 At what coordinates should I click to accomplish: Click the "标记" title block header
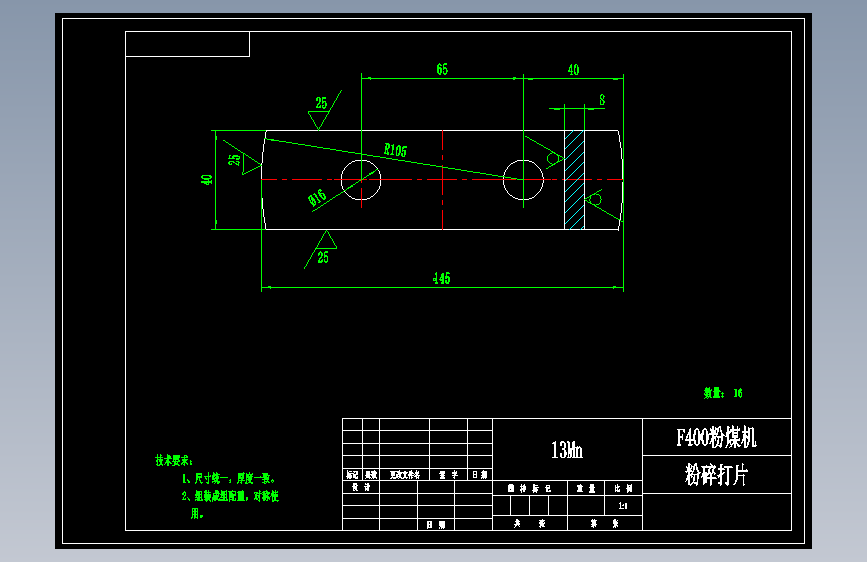tap(352, 475)
